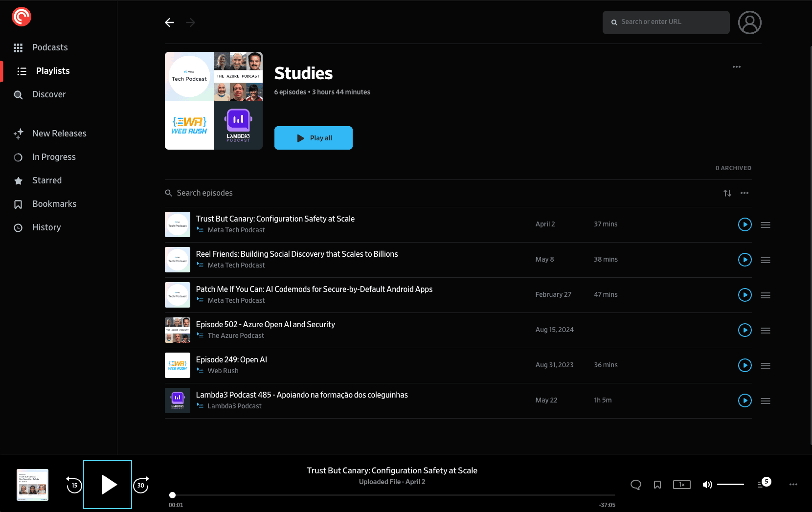Play Episode 249: Open AI

click(x=745, y=365)
